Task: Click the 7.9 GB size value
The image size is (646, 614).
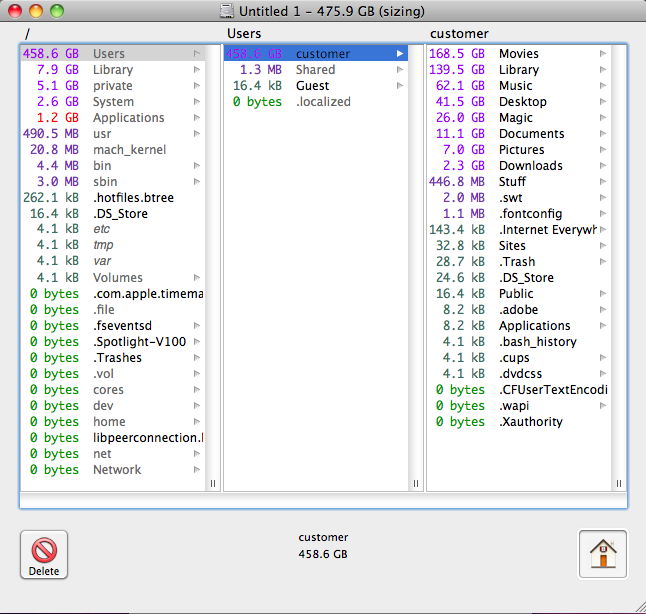Action: coord(58,70)
